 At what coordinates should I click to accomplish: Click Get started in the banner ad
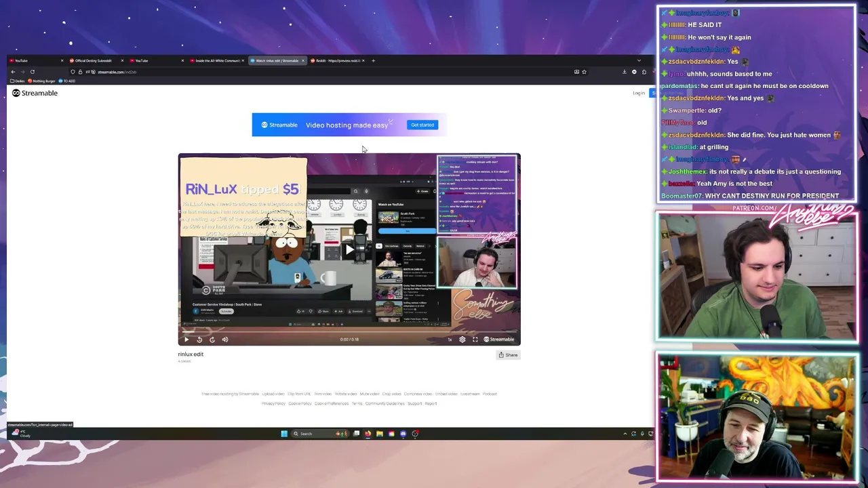(422, 125)
